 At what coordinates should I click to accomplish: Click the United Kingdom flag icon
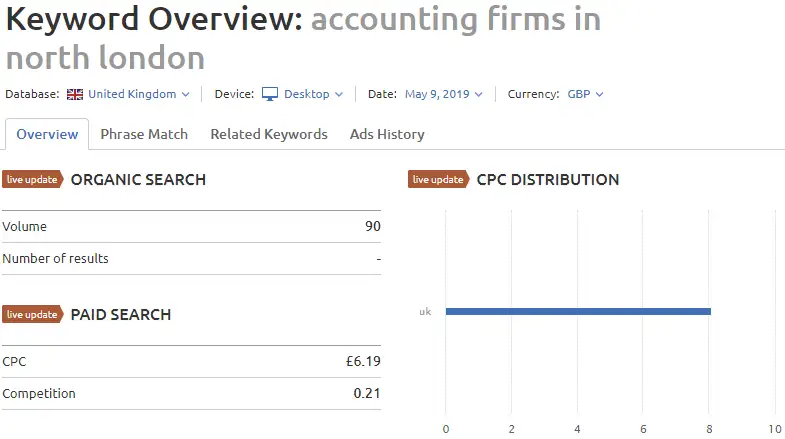click(x=75, y=94)
